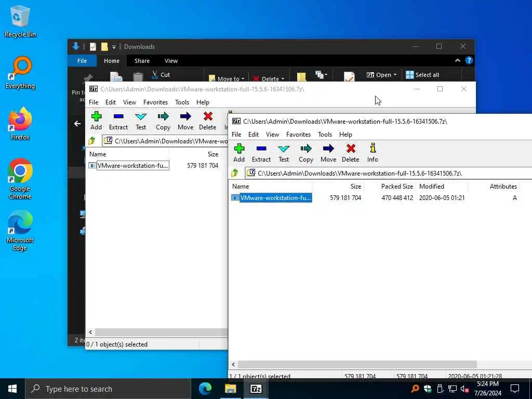Image resolution: width=532 pixels, height=399 pixels.
Task: Click Extract in the back 7-Zip window
Action: (x=118, y=121)
